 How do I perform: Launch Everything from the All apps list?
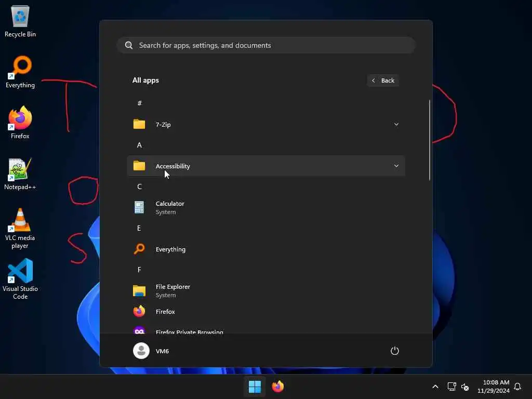(266, 249)
